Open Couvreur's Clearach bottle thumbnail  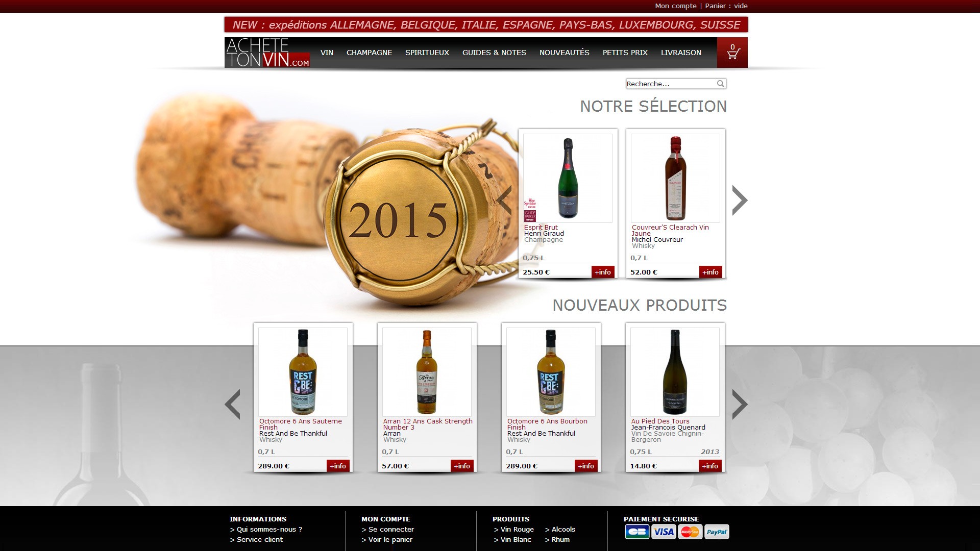675,178
